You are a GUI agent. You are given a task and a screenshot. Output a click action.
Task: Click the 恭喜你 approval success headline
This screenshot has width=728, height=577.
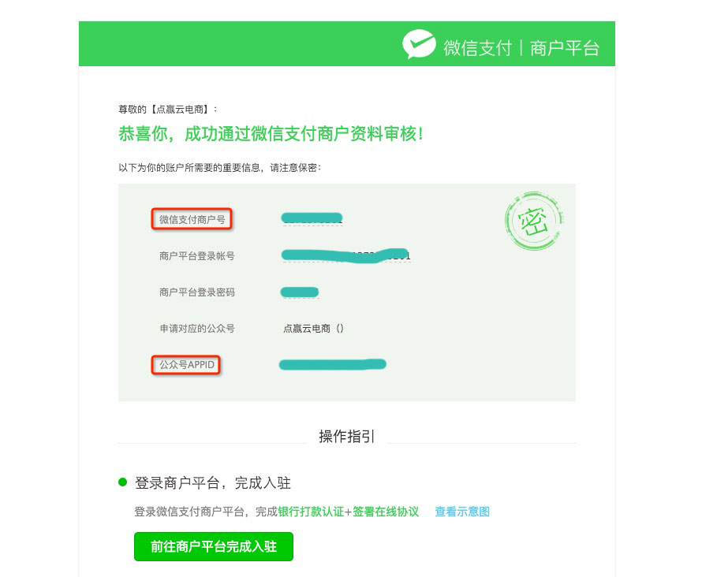coord(271,134)
